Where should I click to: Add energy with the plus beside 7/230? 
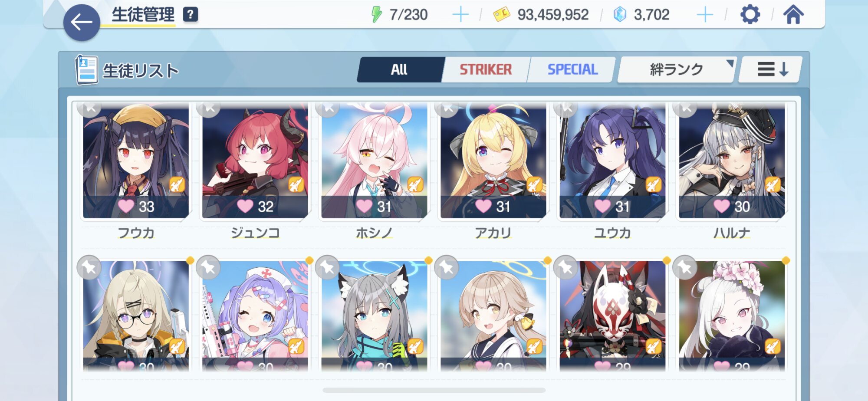(460, 15)
